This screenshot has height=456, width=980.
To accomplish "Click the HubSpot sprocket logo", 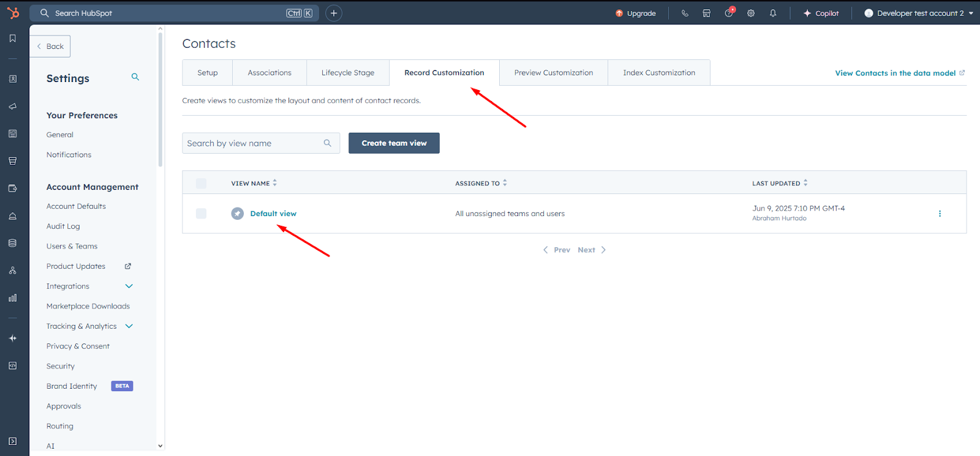I will [x=13, y=13].
